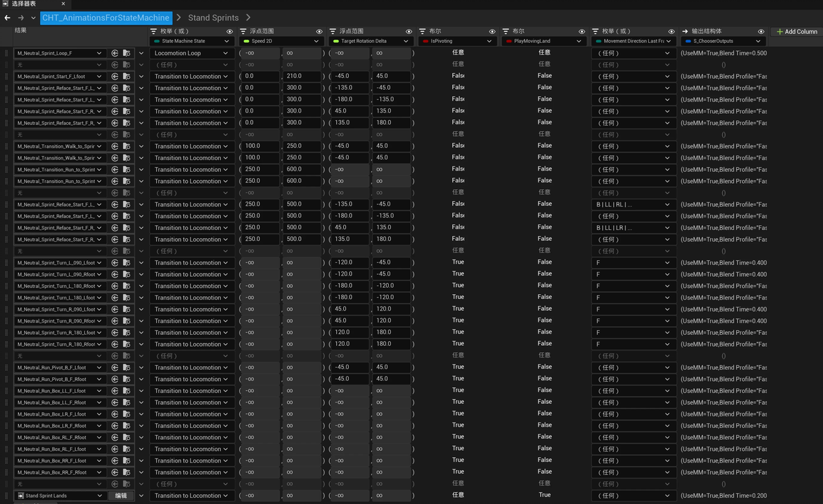Viewport: 823px width, 504px height.
Task: Open the Locomotion Loop state dropdown
Action: [191, 53]
